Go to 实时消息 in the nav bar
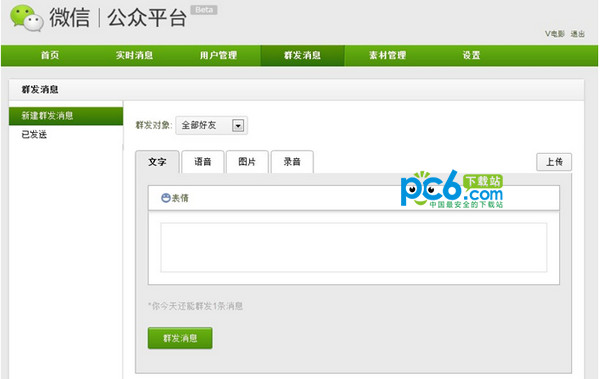 tap(134, 56)
